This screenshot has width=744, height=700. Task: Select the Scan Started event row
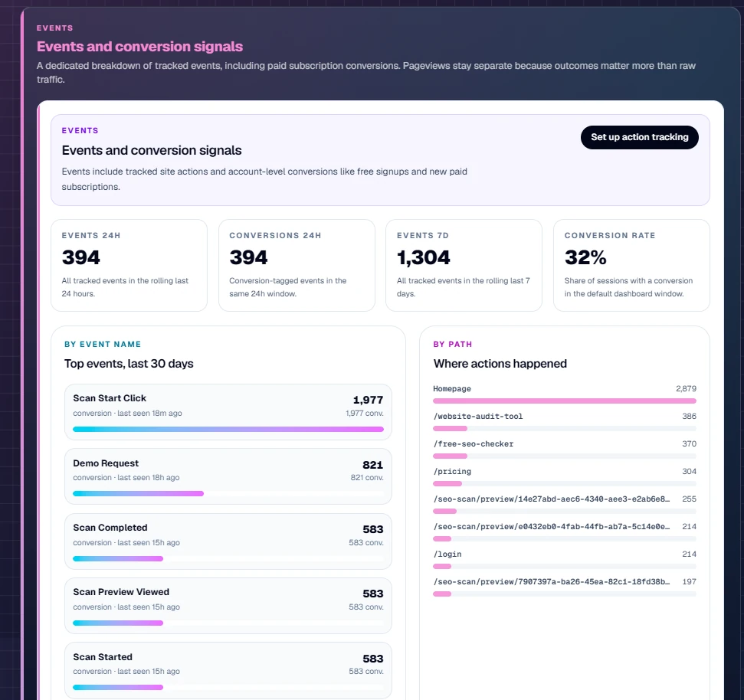pos(228,670)
